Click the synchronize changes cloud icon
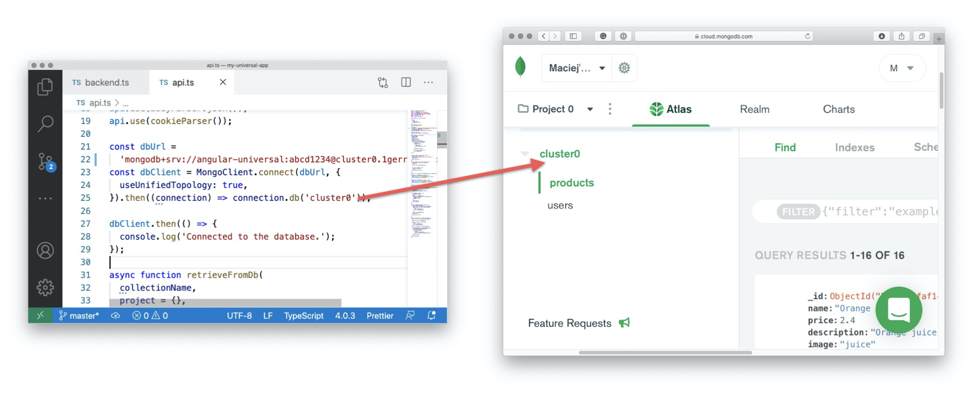This screenshot has height=396, width=980. (x=116, y=316)
